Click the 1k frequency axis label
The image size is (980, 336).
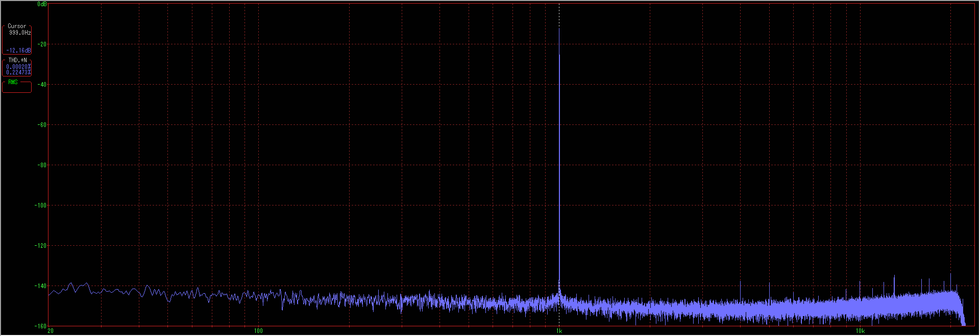(559, 331)
